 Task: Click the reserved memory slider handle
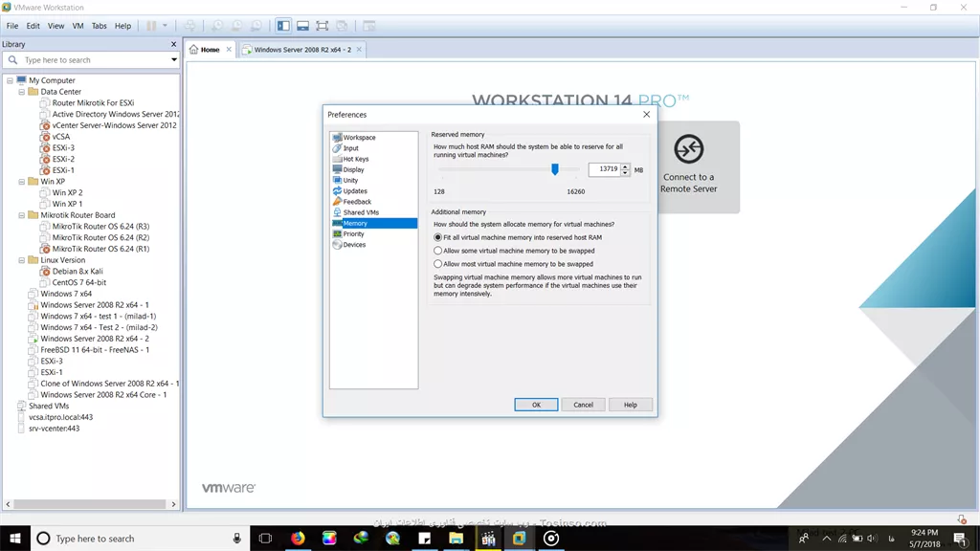[554, 169]
